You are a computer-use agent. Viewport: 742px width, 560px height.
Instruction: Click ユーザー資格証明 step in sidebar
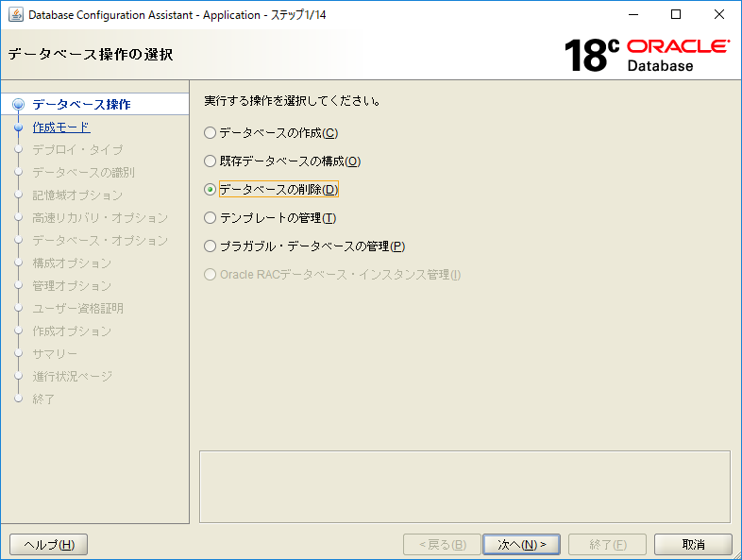coord(77,309)
